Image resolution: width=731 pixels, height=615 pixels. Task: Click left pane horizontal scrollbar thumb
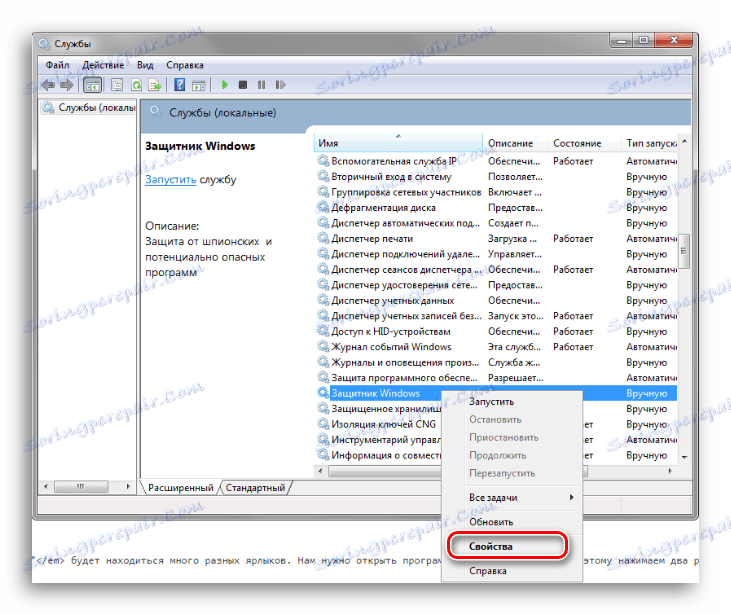[81, 486]
